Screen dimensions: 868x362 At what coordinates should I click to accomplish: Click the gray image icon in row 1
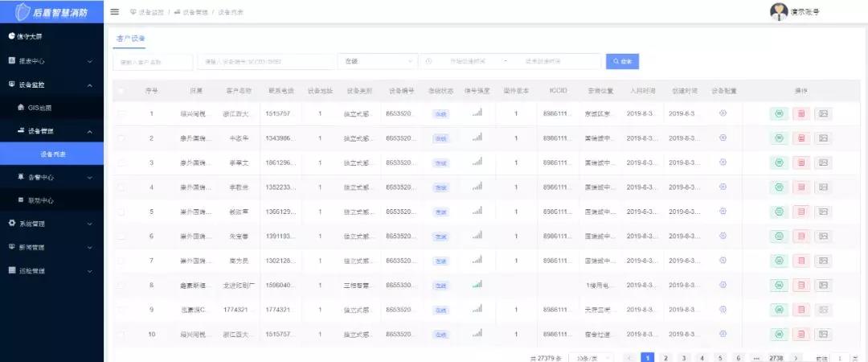pyautogui.click(x=823, y=113)
